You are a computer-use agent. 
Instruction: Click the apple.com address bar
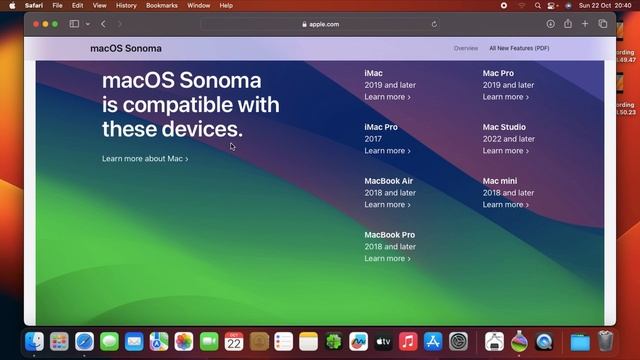coord(321,24)
